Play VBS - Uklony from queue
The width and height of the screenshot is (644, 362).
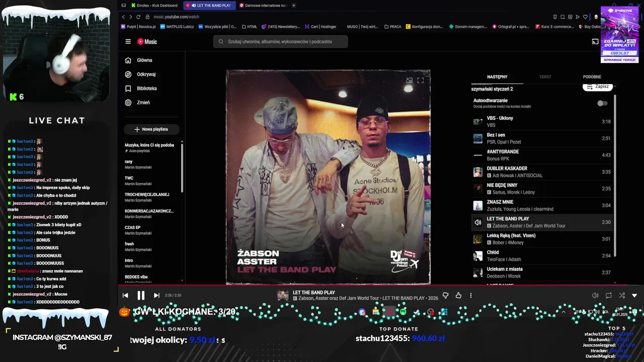tap(542, 122)
